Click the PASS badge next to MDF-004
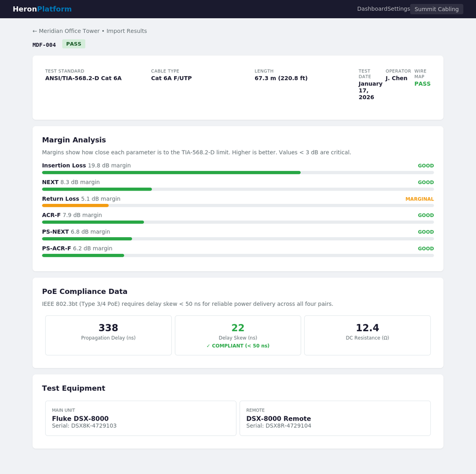Image resolution: width=476 pixels, height=474 pixels. 74,43
